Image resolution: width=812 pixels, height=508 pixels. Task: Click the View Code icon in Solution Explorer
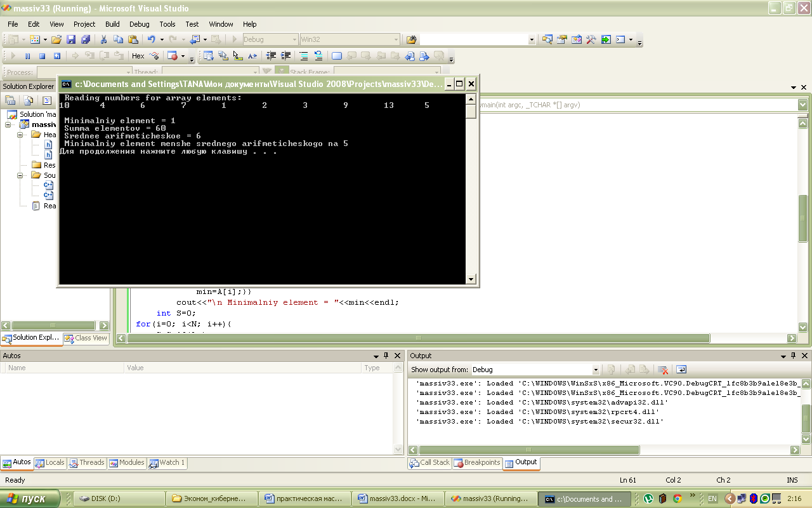(47, 100)
